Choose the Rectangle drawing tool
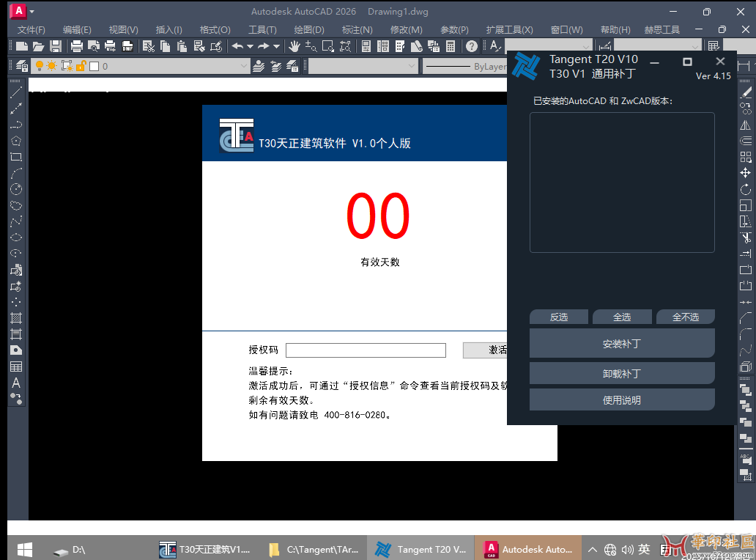 coord(15,157)
